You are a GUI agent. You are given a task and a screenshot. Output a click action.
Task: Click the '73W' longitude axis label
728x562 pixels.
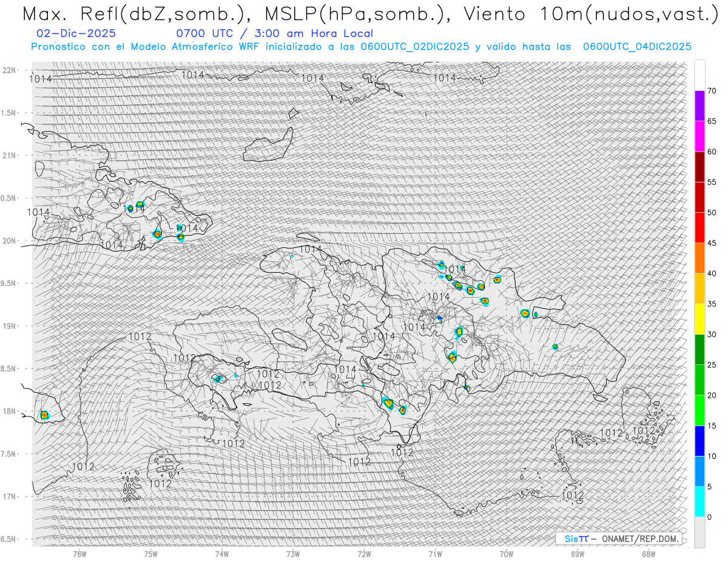pos(293,553)
